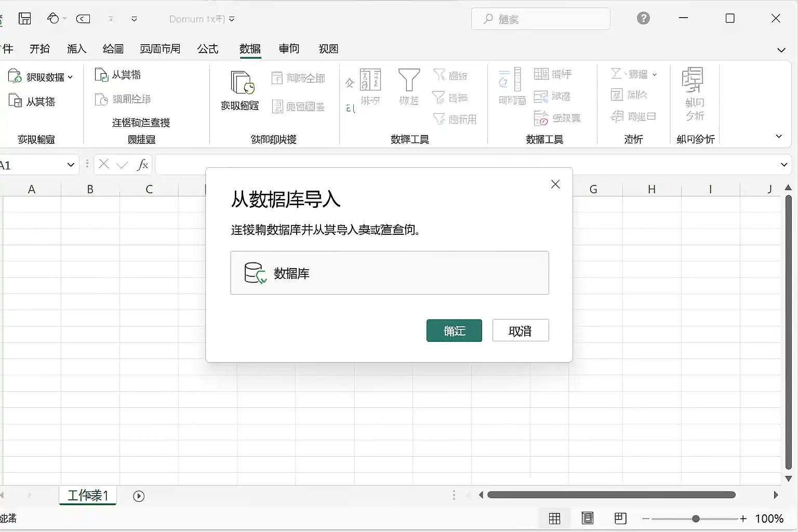Click the green confirm button in dialog

pyautogui.click(x=454, y=330)
